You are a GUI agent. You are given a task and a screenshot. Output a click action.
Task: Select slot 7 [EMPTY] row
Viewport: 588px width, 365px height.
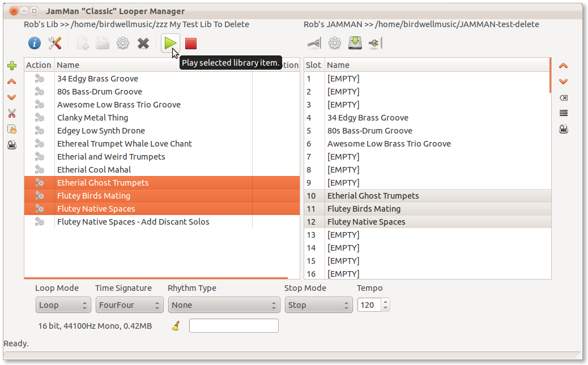point(427,157)
